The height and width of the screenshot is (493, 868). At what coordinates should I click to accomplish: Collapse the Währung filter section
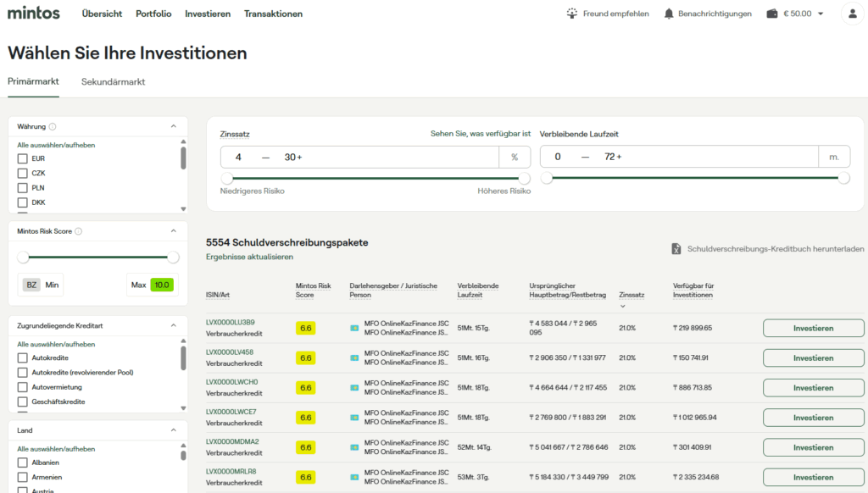click(174, 126)
